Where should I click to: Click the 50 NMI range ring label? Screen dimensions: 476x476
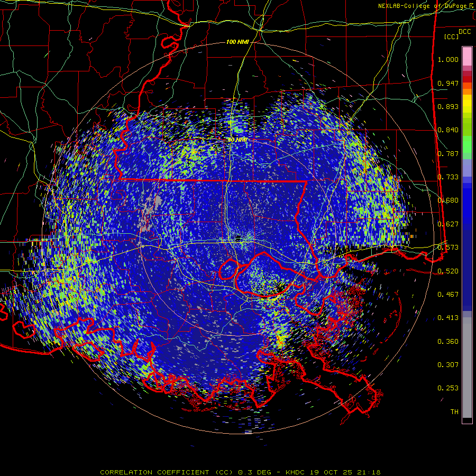click(237, 140)
